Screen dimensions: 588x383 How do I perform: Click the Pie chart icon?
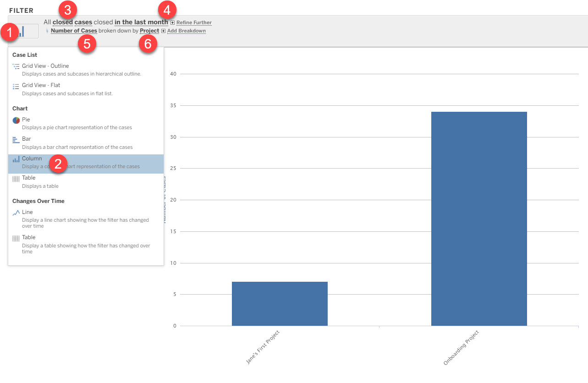pyautogui.click(x=16, y=120)
